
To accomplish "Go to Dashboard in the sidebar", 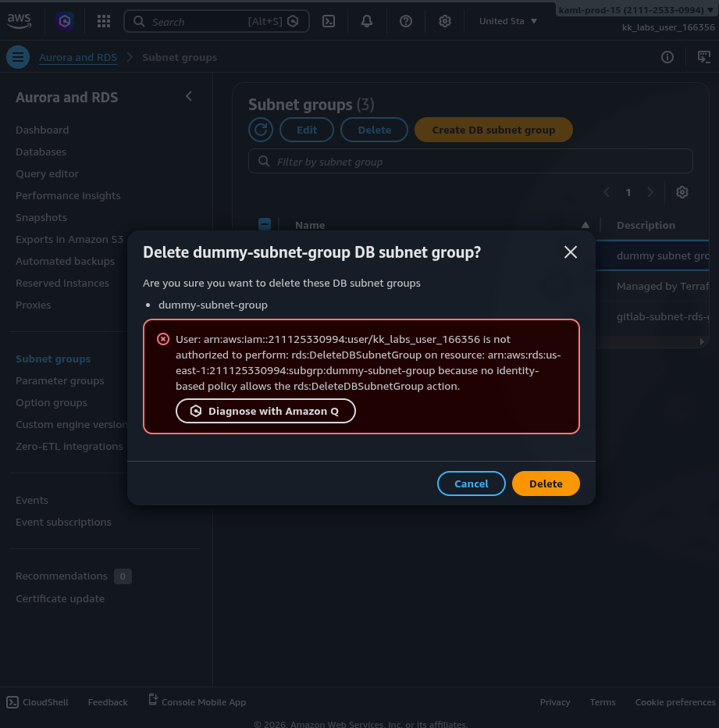I will (42, 130).
